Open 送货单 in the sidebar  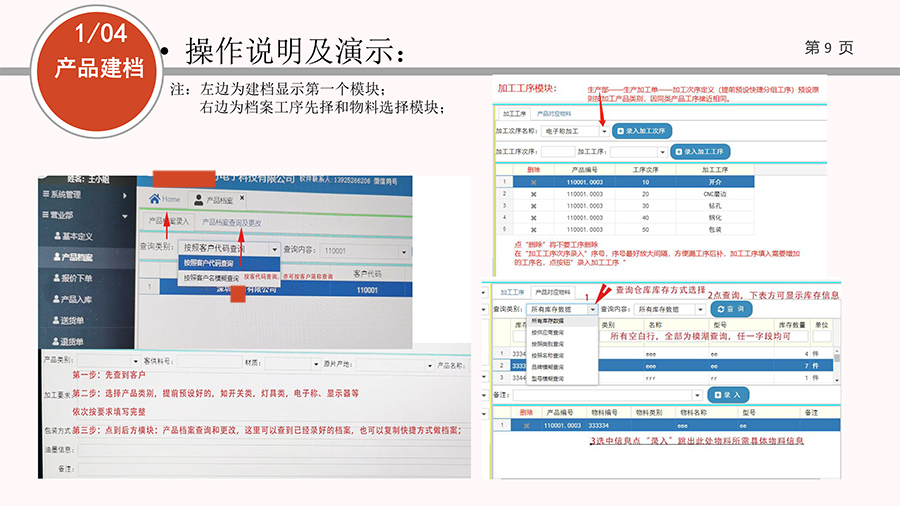(x=69, y=320)
